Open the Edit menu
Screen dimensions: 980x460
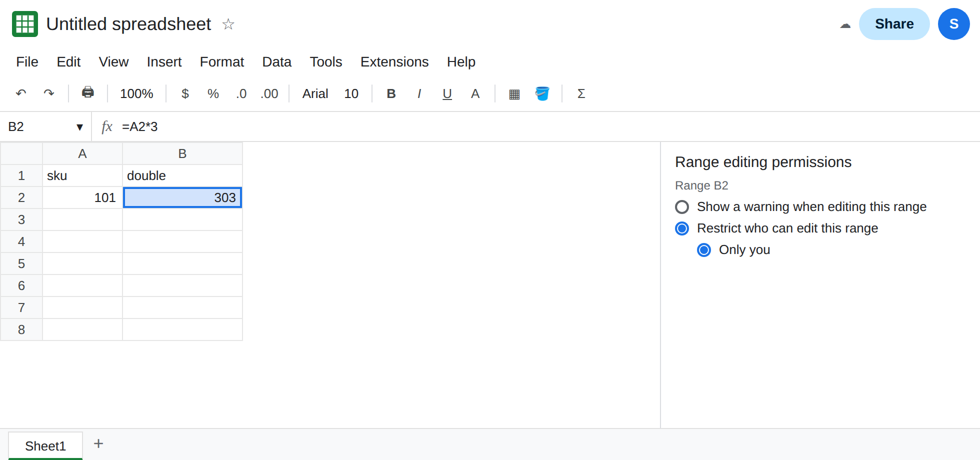pyautogui.click(x=68, y=61)
